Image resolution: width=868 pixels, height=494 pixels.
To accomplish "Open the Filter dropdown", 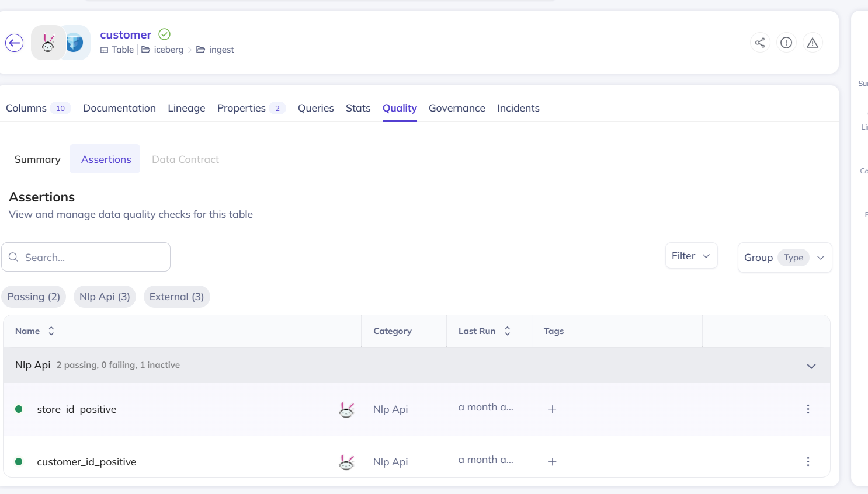I will 691,256.
